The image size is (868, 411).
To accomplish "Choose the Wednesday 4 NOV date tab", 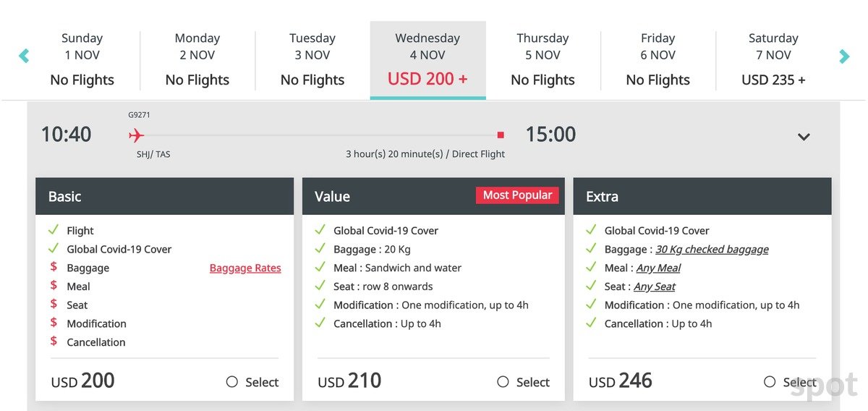I will point(427,59).
